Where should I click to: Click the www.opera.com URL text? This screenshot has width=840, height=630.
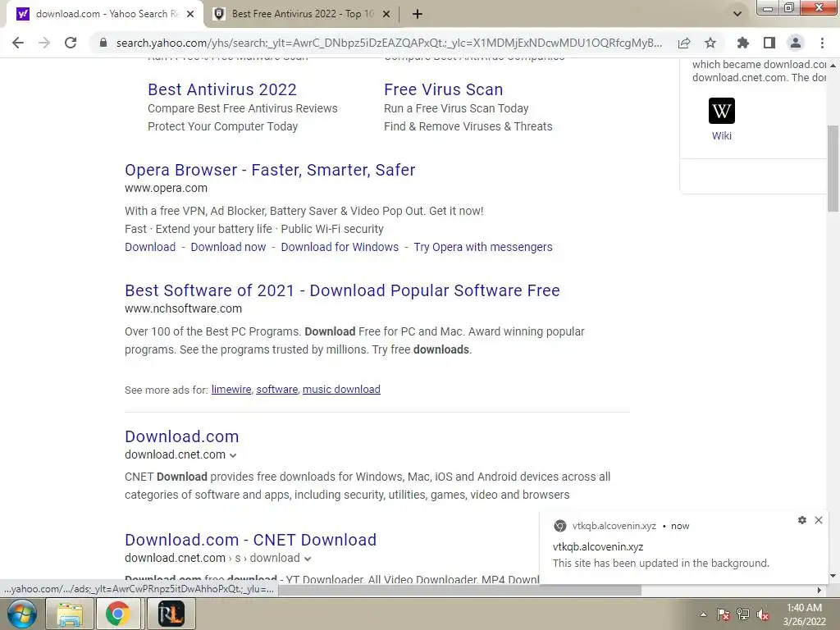click(x=166, y=188)
